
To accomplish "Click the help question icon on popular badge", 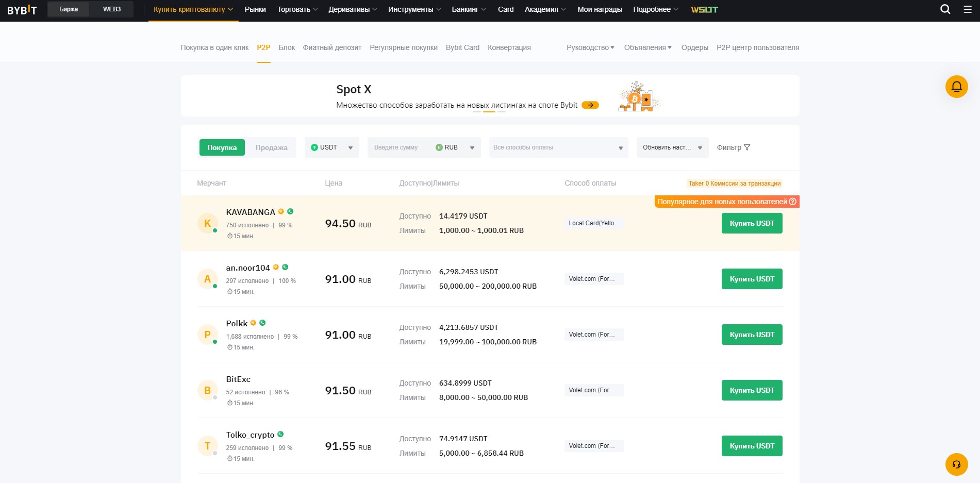I will click(x=793, y=202).
